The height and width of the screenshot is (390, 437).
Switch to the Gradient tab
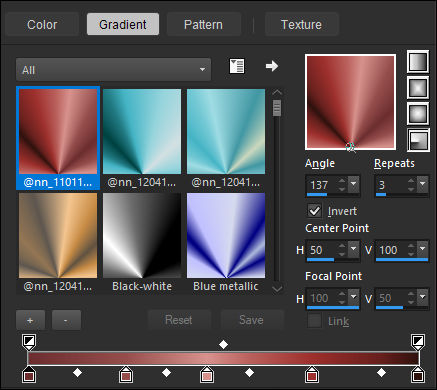(123, 24)
